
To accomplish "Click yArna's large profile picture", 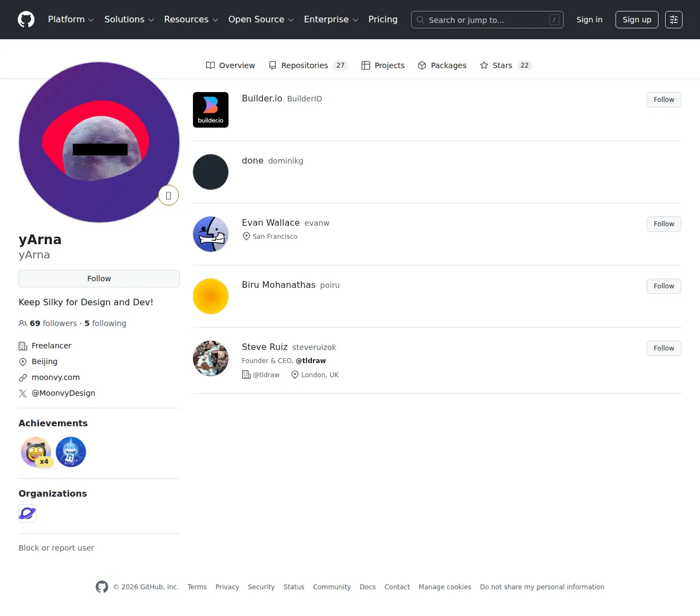I will pyautogui.click(x=99, y=142).
